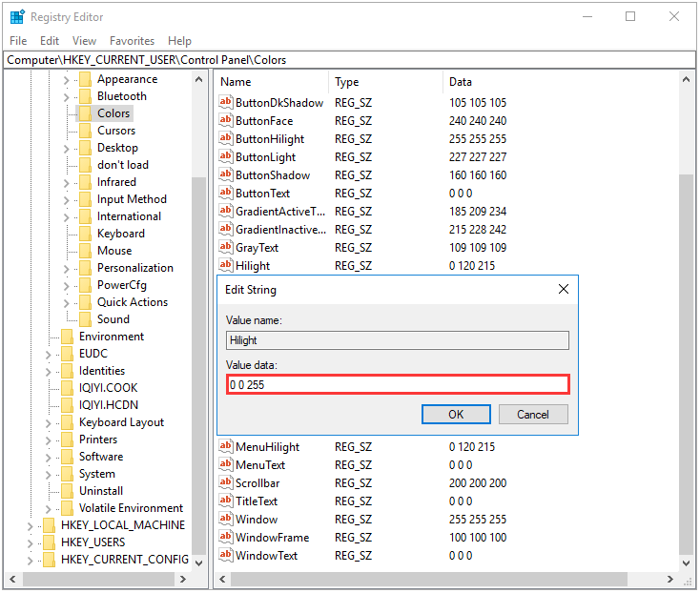Click the ButtonDkShadow string value icon
700x593 pixels.
point(226,102)
